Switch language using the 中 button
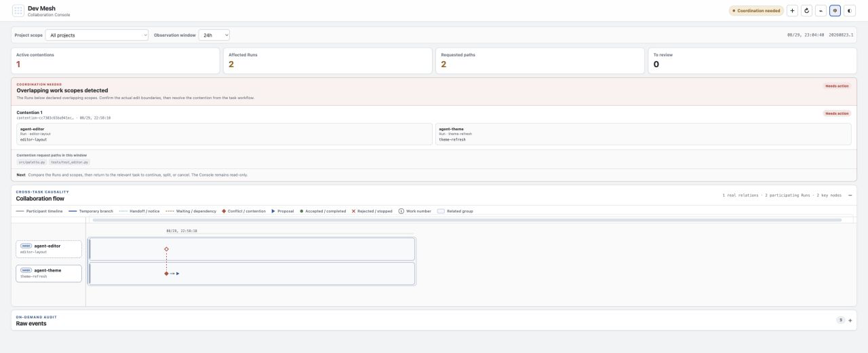This screenshot has width=868, height=353. (835, 11)
